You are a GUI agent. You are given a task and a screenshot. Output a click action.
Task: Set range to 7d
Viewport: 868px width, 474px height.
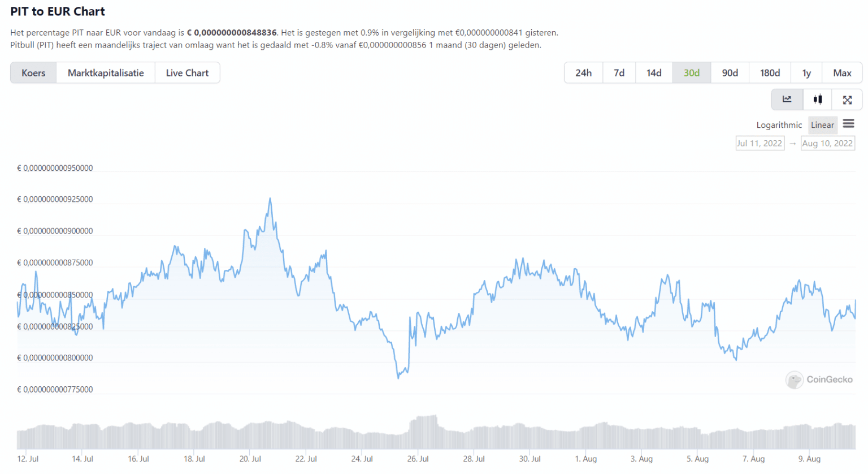[619, 73]
